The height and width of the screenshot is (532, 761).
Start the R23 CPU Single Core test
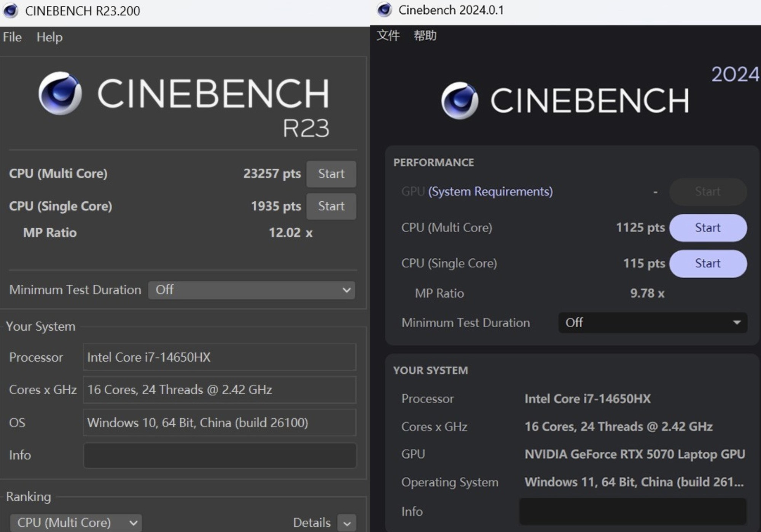tap(331, 206)
